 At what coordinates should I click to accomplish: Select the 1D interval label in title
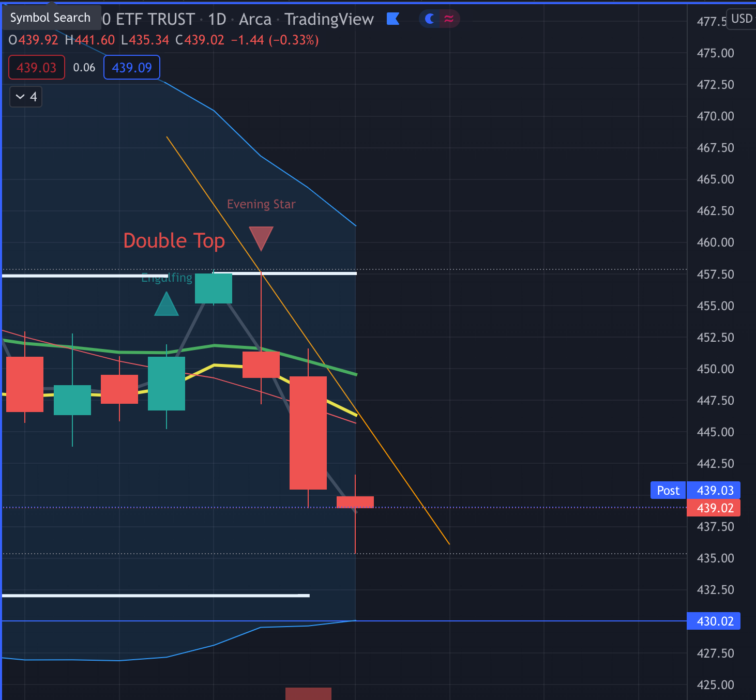click(217, 20)
